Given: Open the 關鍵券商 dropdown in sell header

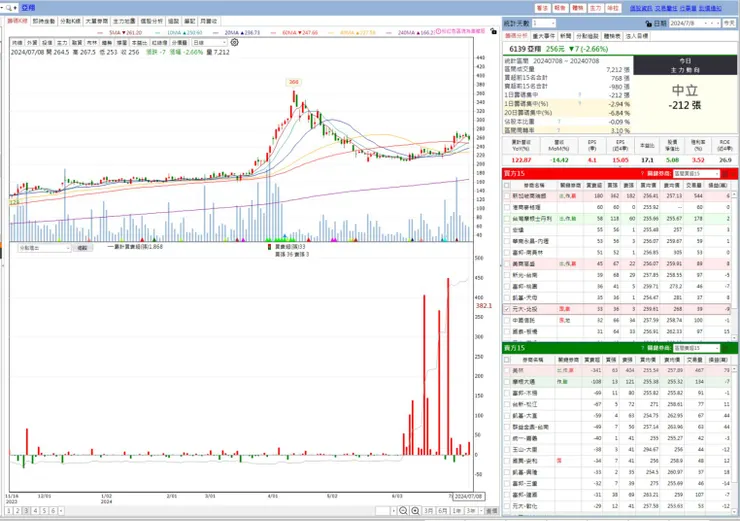Looking at the screenshot, I should click(x=696, y=348).
